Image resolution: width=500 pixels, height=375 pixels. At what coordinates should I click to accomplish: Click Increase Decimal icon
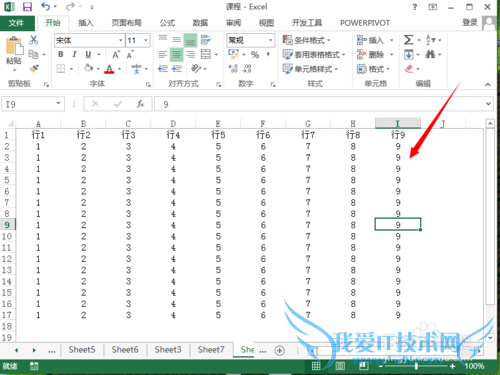click(233, 69)
